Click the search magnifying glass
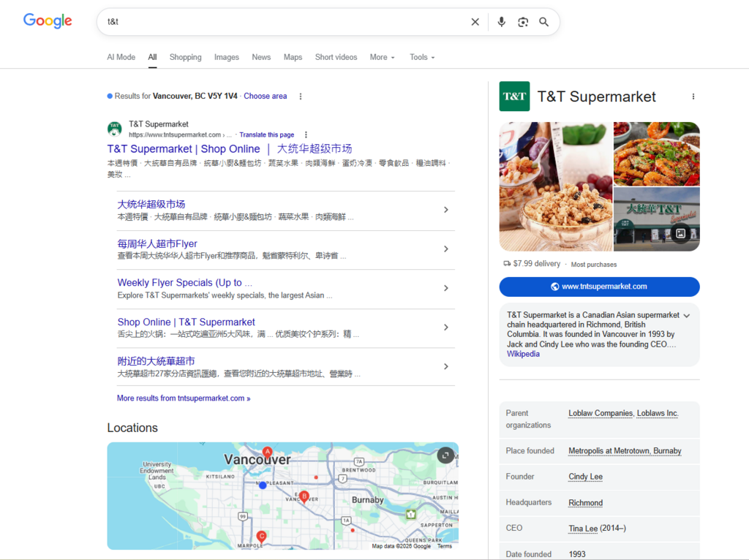749x560 pixels. point(543,22)
